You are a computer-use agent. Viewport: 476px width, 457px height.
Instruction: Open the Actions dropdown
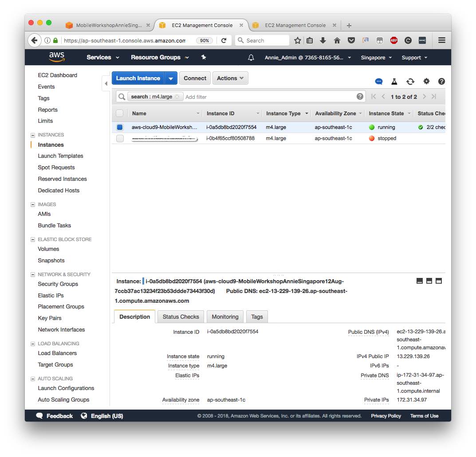(230, 78)
